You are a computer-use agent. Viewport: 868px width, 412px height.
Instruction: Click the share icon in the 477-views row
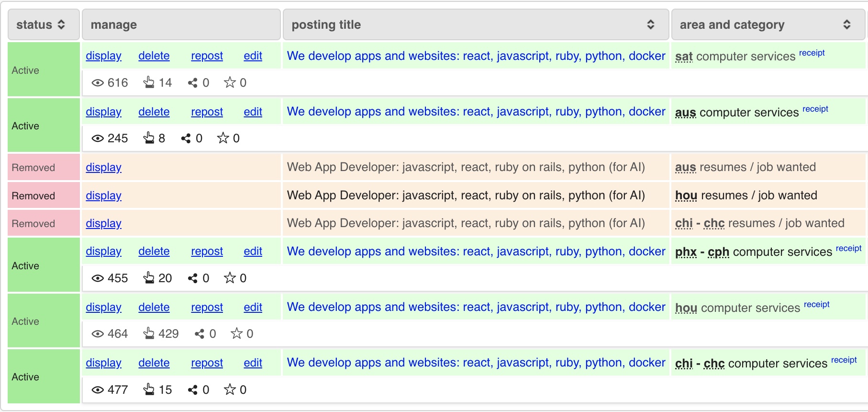pos(193,390)
